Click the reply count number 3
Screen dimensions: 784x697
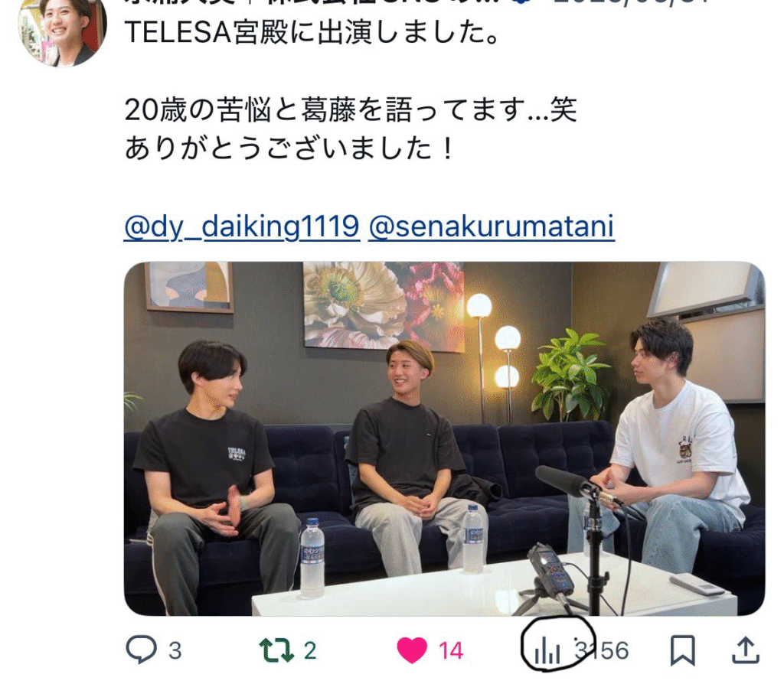175,651
